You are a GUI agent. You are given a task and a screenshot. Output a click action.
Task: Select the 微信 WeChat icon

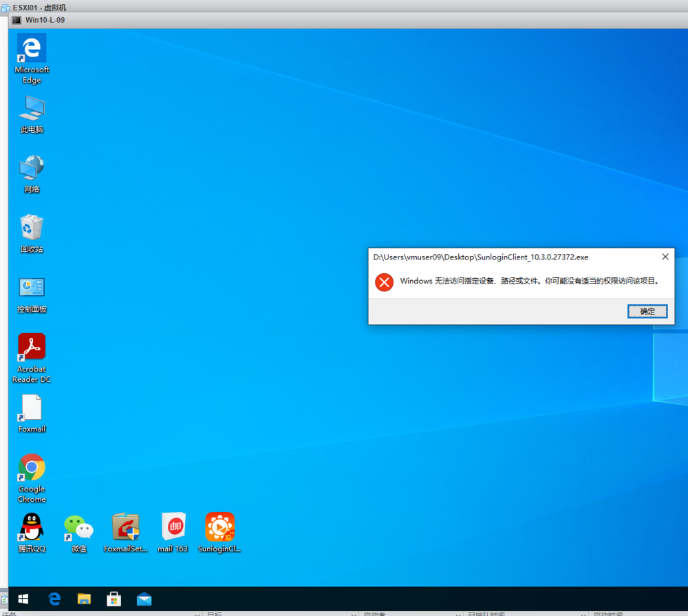78,533
